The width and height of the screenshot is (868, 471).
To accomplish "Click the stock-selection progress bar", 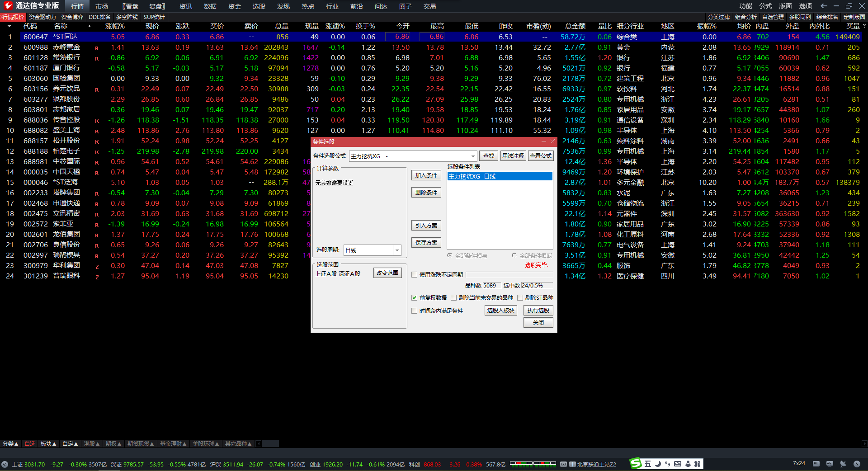I will (509, 274).
